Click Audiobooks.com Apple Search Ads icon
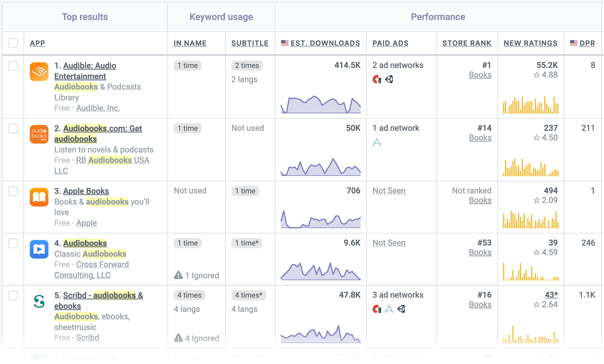This screenshot has height=364, width=604. (377, 142)
